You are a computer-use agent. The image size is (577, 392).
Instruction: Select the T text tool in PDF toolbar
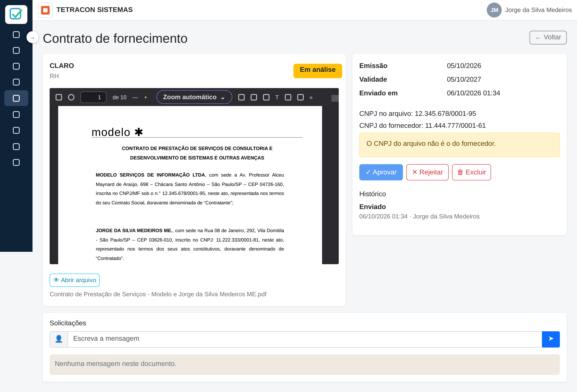[277, 97]
